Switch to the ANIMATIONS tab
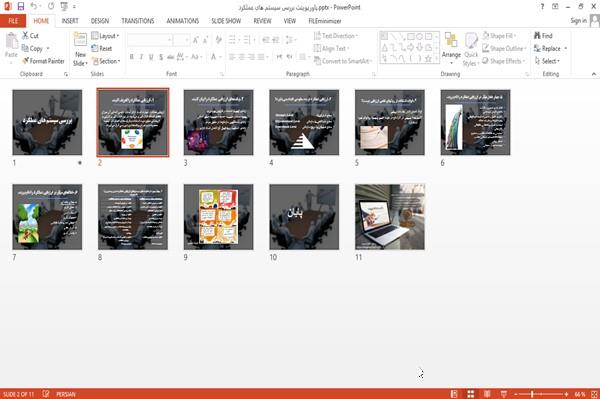Viewport: 600px width, 399px height. point(183,21)
